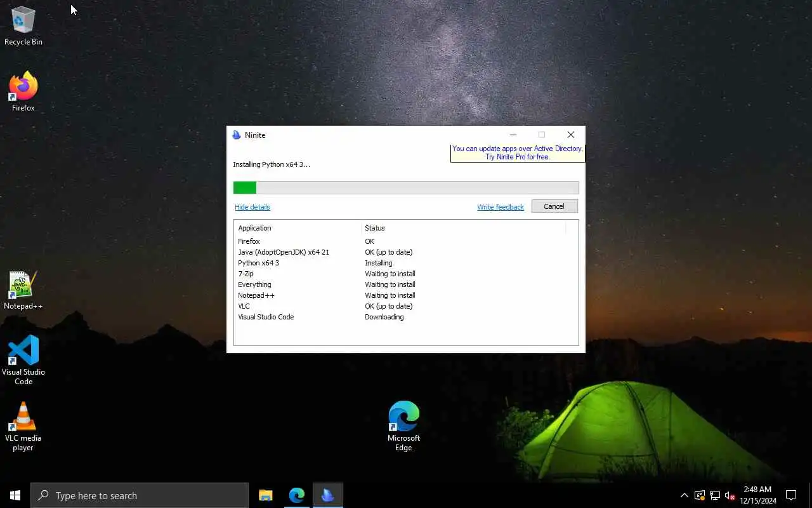Select the Notepad++ row in the list
The width and height of the screenshot is (812, 508).
pyautogui.click(x=406, y=295)
